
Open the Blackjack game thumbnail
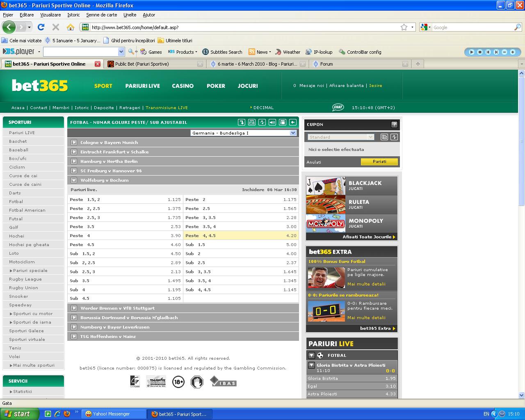pyautogui.click(x=326, y=185)
